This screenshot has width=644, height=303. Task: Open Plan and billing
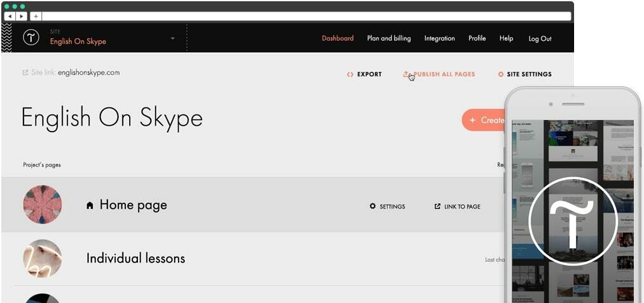[x=388, y=38]
